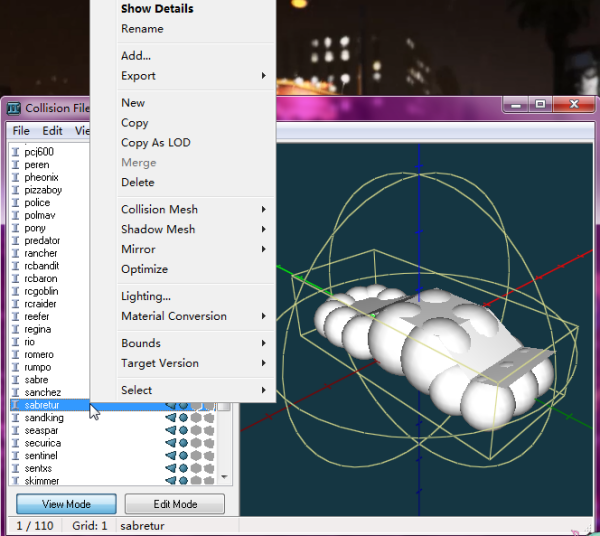Switch to Edit Mode
This screenshot has width=600, height=536.
[175, 504]
